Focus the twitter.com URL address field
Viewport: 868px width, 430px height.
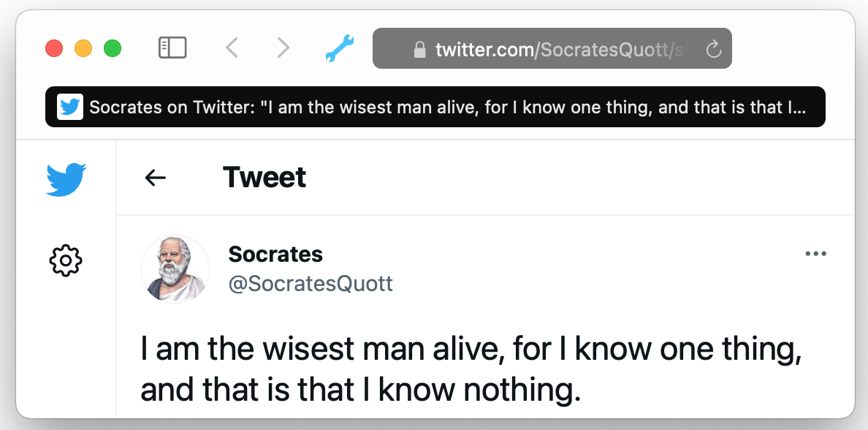pyautogui.click(x=552, y=49)
